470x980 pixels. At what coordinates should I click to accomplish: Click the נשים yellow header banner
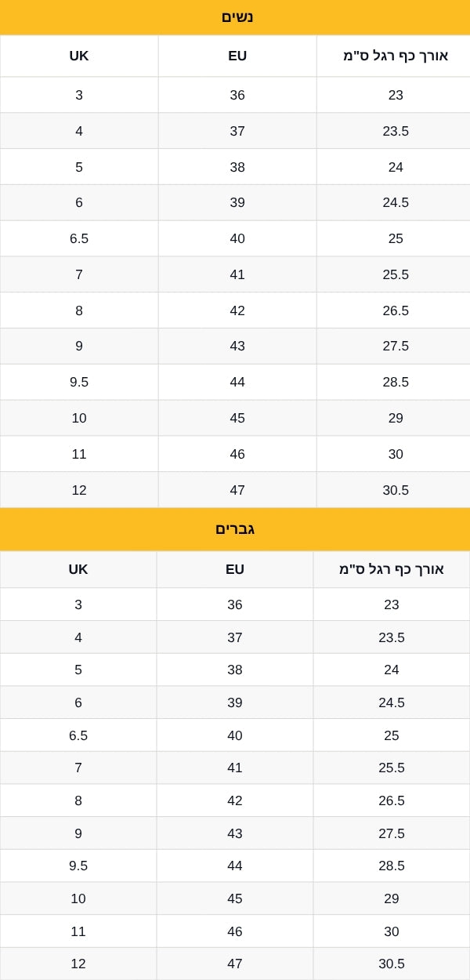tap(235, 17)
